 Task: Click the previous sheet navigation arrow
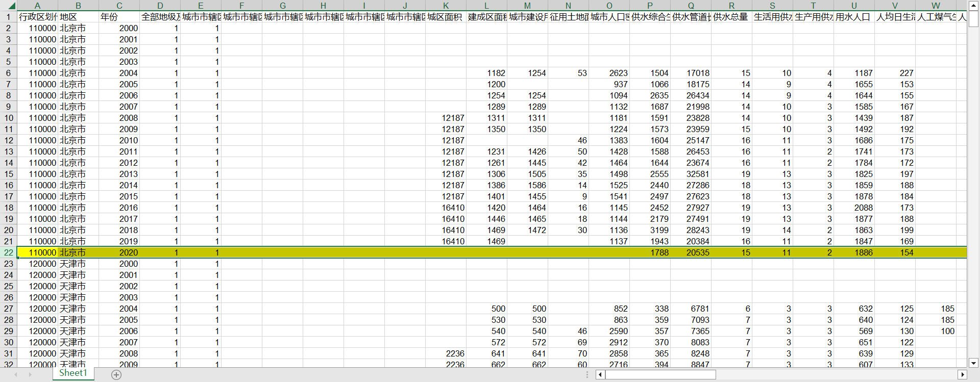click(x=15, y=374)
